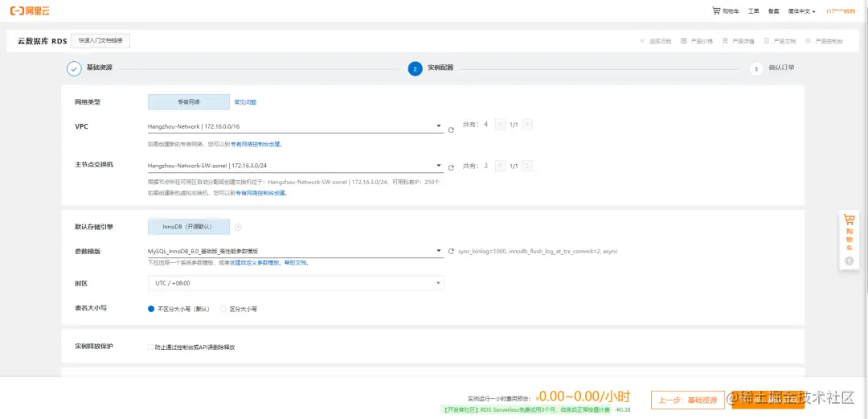Click 共有: 3 count next to switch
The image size is (868, 419).
475,166
